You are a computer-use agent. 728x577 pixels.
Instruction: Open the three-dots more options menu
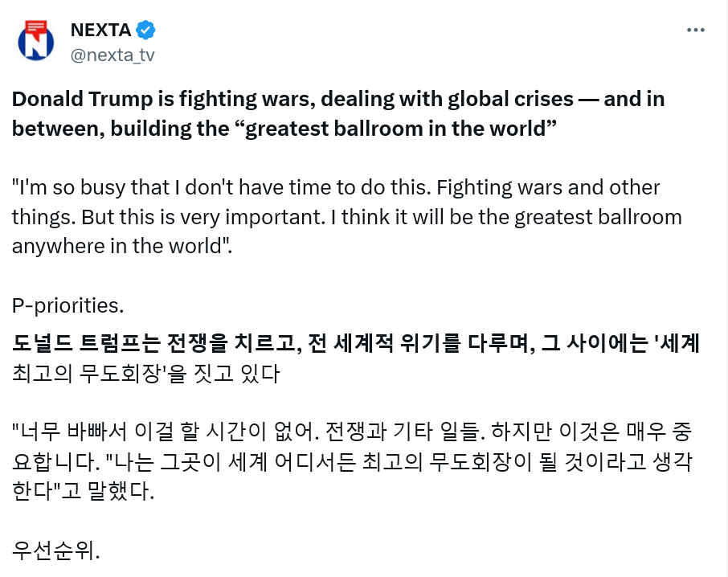coord(695,31)
